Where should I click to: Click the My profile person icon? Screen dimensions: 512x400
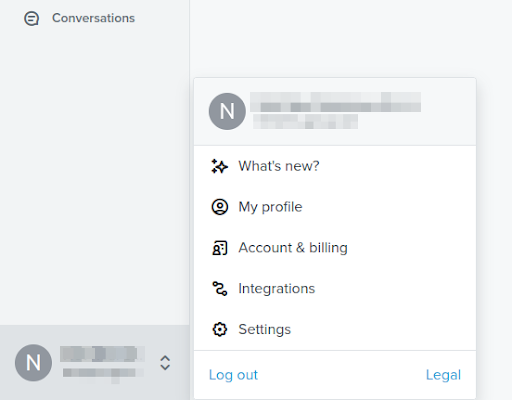pyautogui.click(x=220, y=207)
